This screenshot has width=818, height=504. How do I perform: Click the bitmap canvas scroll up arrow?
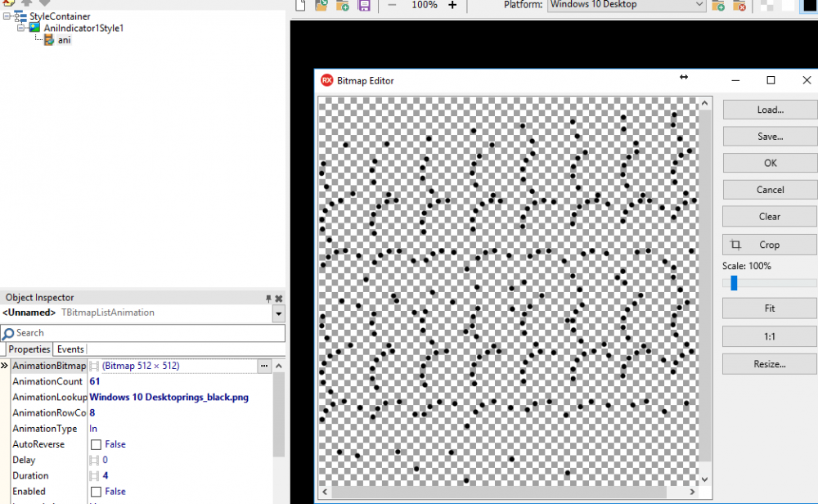tap(705, 103)
